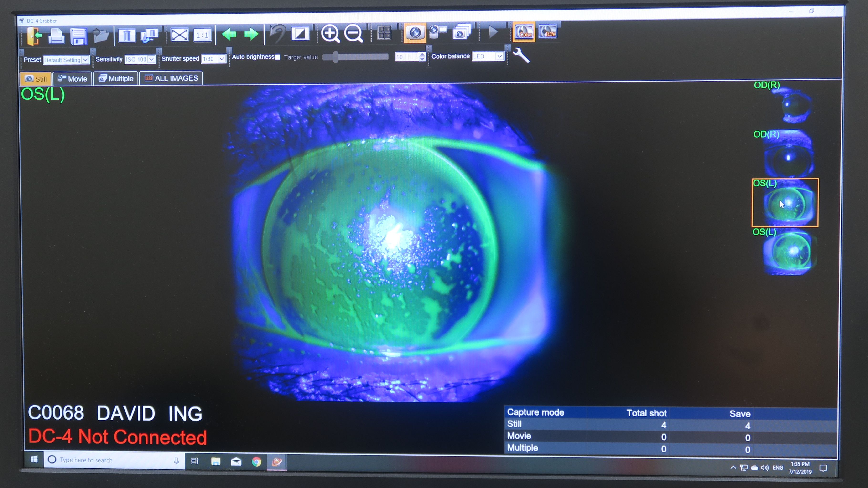
Task: Open the ALL IMAGES tab
Action: coord(171,78)
